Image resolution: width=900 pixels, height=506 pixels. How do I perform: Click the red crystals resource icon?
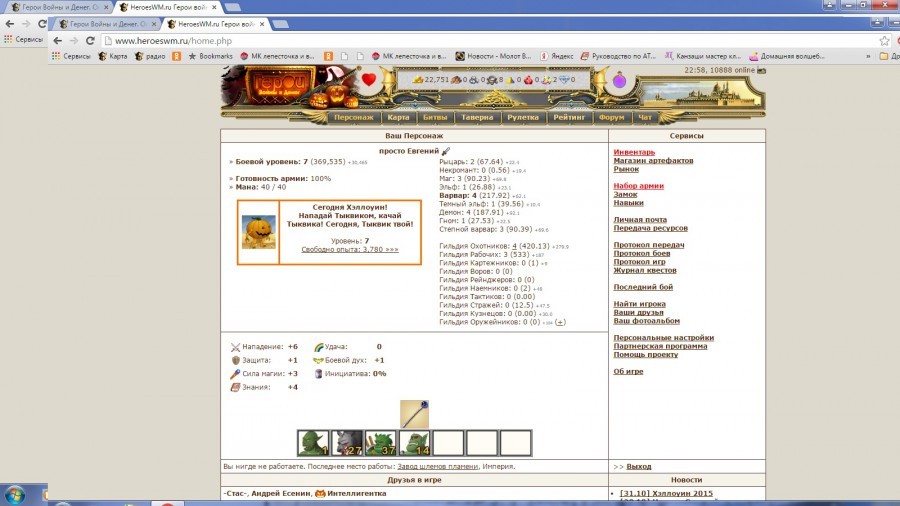(528, 80)
